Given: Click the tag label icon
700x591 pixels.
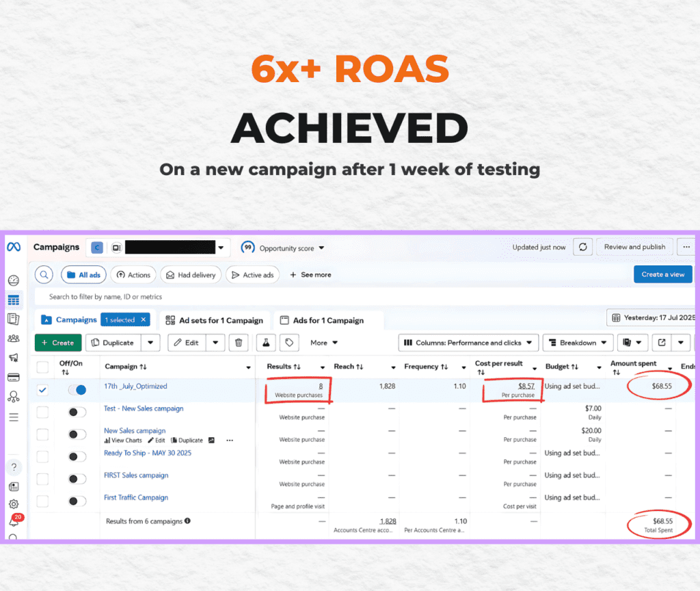Looking at the screenshot, I should click(289, 343).
